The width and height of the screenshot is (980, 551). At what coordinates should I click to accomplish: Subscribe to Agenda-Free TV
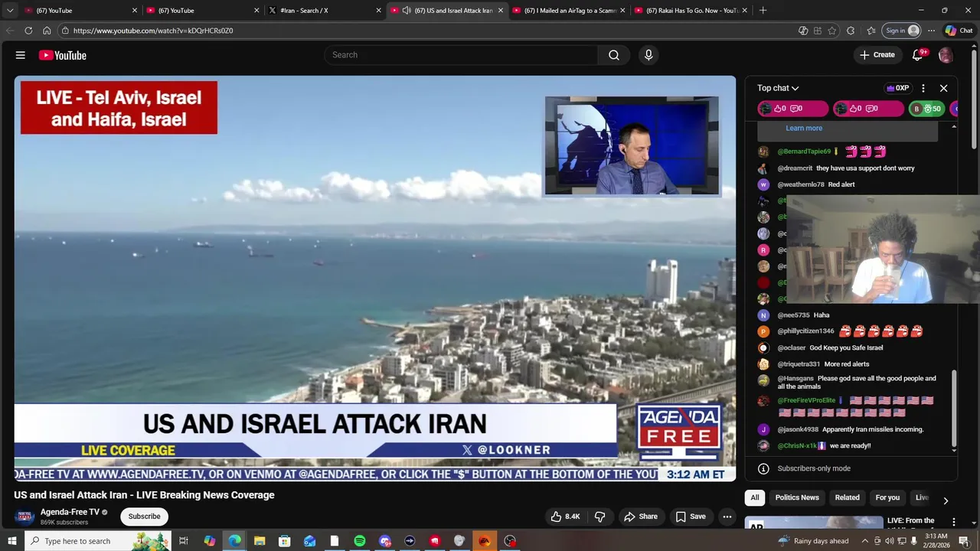click(144, 517)
